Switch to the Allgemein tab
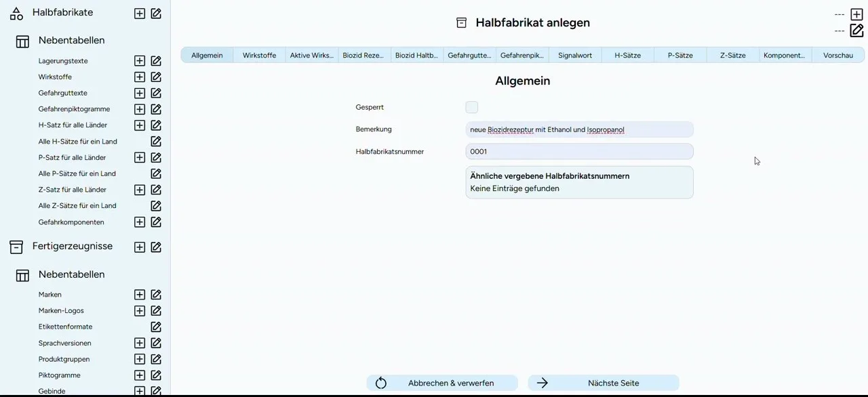The width and height of the screenshot is (868, 397). click(207, 55)
